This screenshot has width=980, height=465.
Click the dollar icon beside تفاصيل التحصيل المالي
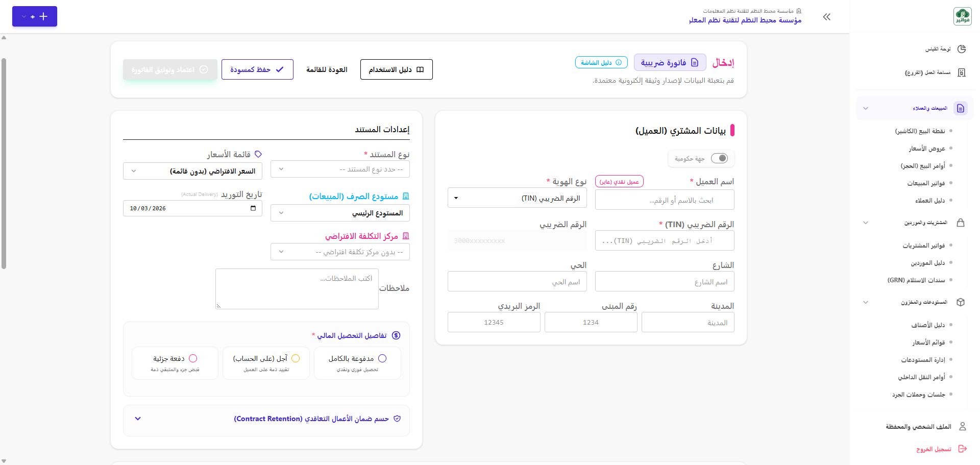(396, 335)
